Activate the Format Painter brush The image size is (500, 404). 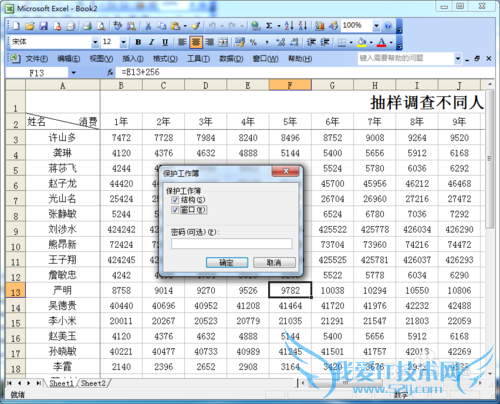point(196,26)
